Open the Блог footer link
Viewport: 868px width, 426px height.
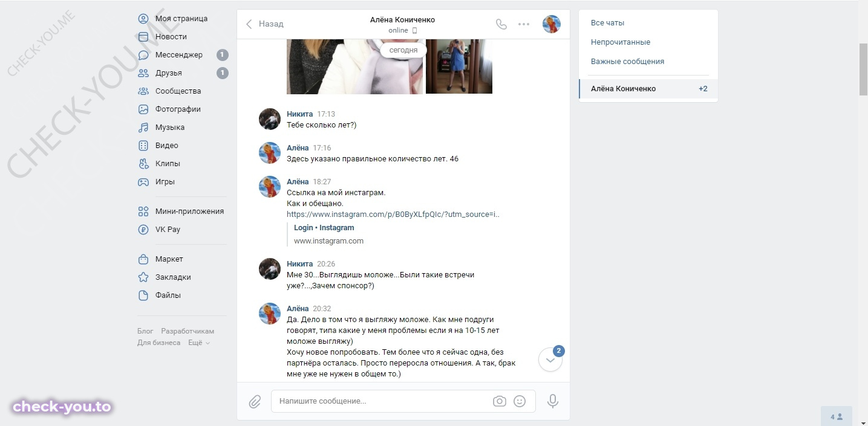click(145, 331)
